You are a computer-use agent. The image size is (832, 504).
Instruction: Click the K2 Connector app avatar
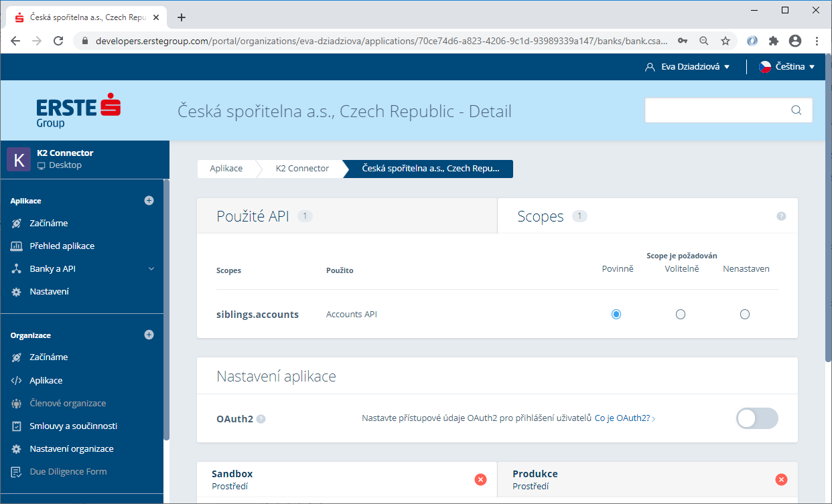click(19, 159)
